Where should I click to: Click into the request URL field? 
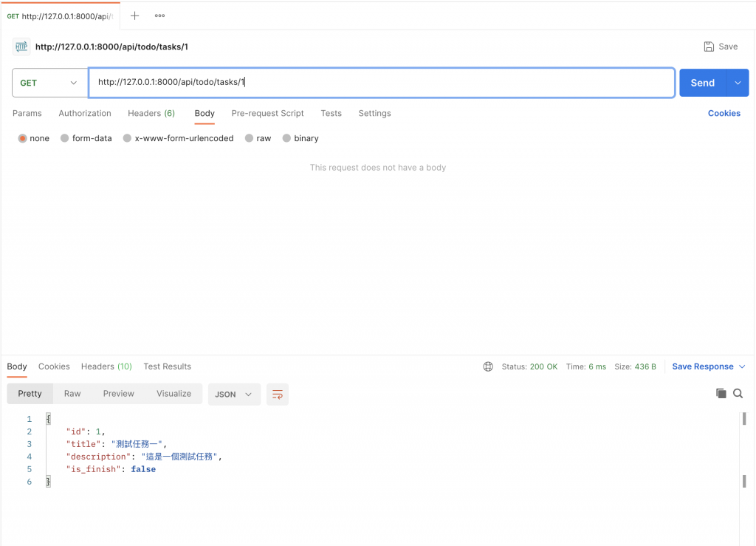382,83
